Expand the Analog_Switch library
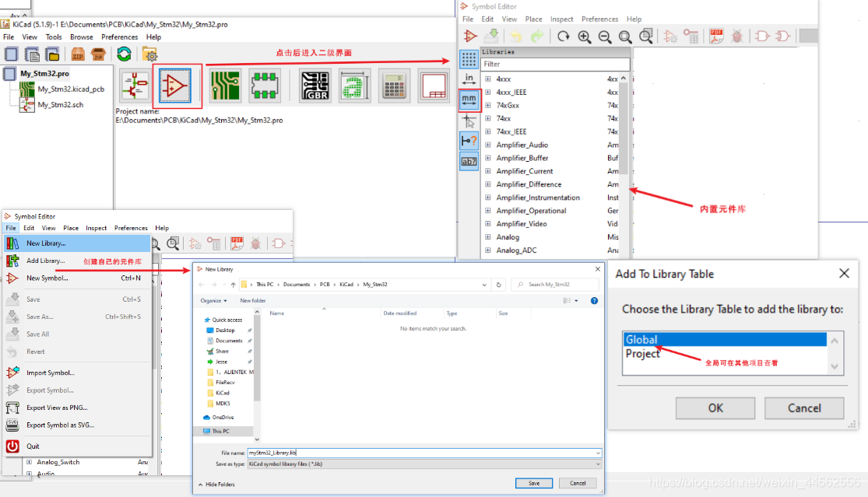Image resolution: width=868 pixels, height=497 pixels. (x=30, y=462)
